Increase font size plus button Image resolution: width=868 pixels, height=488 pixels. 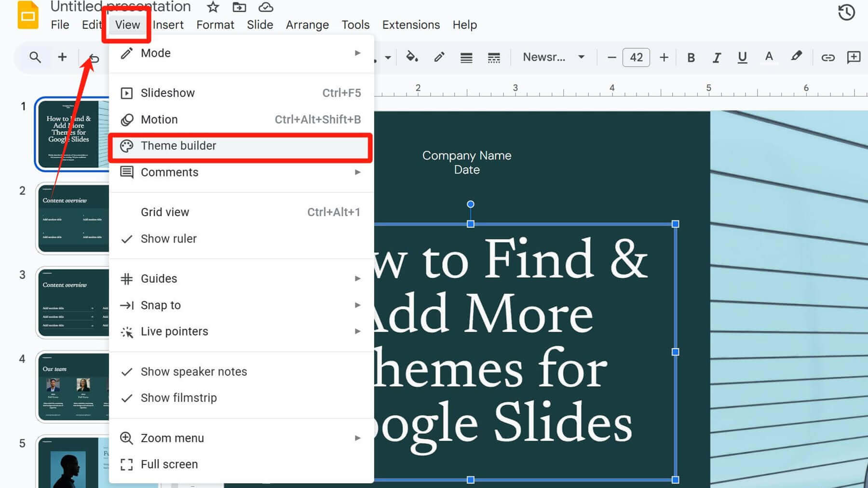click(x=664, y=57)
